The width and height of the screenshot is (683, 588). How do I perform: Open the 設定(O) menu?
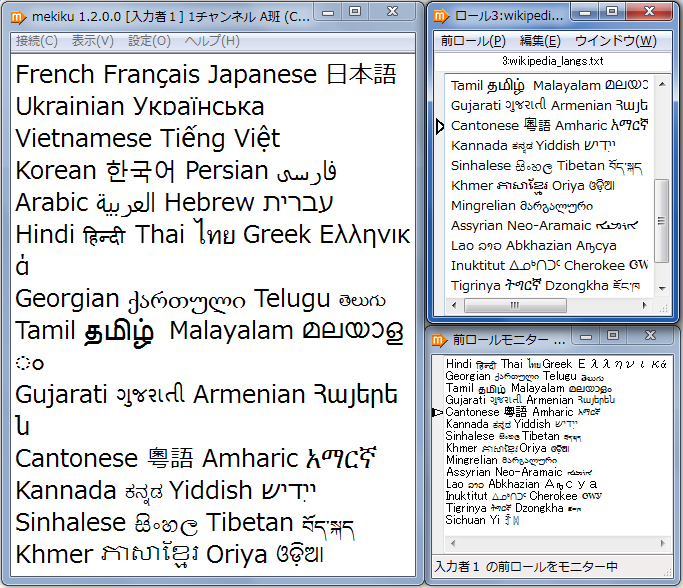pos(149,41)
